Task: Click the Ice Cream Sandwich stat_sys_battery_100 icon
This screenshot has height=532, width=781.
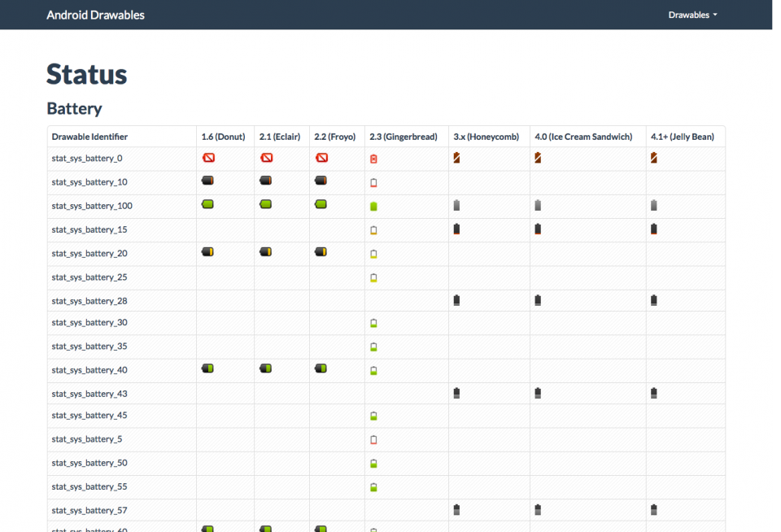Action: tap(538, 205)
